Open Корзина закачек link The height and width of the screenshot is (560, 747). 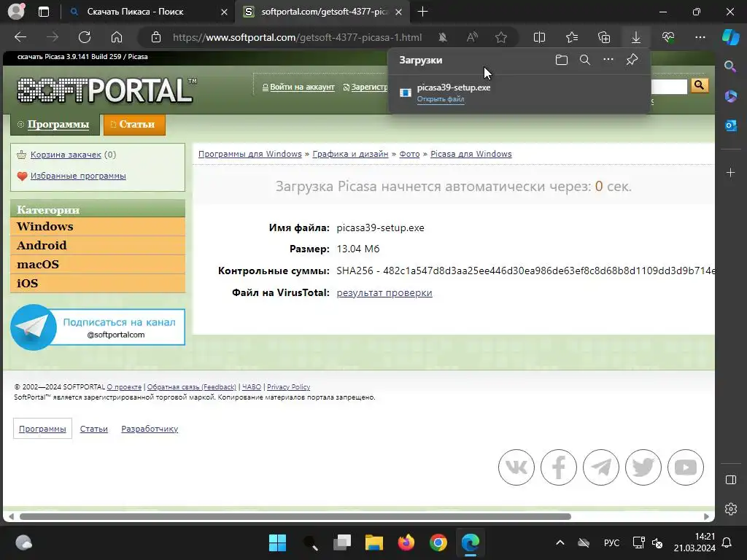pyautogui.click(x=66, y=155)
